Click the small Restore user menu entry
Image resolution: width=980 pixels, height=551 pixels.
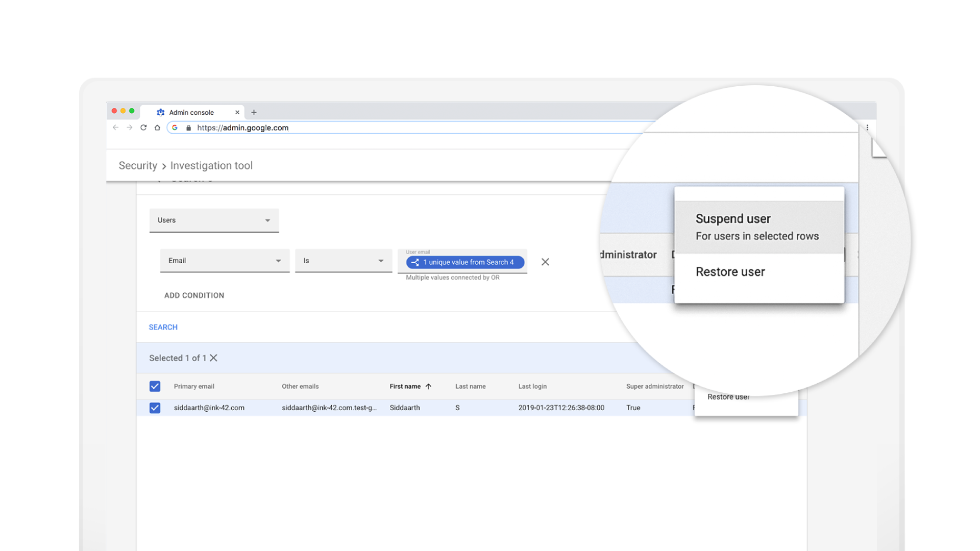pos(728,397)
